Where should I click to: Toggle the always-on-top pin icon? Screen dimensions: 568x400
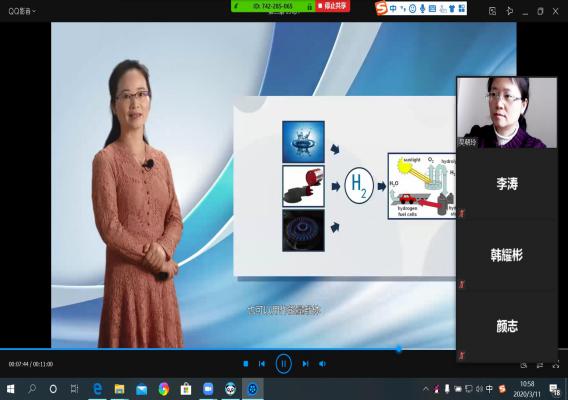pos(509,11)
